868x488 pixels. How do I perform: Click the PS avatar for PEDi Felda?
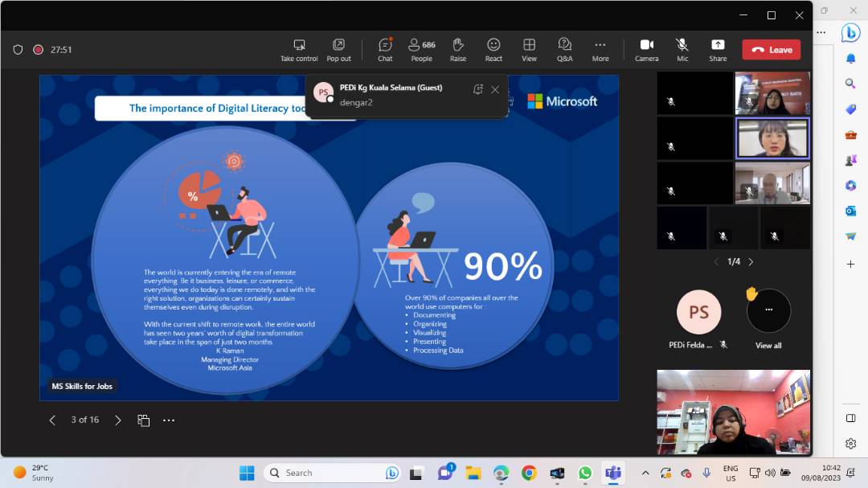[698, 312]
